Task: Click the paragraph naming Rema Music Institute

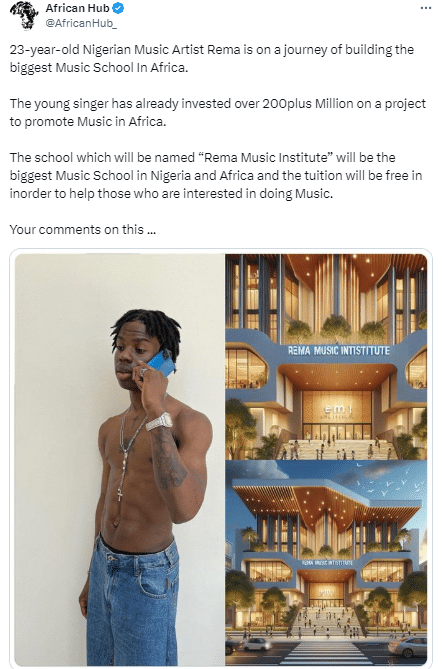Action: point(216,175)
